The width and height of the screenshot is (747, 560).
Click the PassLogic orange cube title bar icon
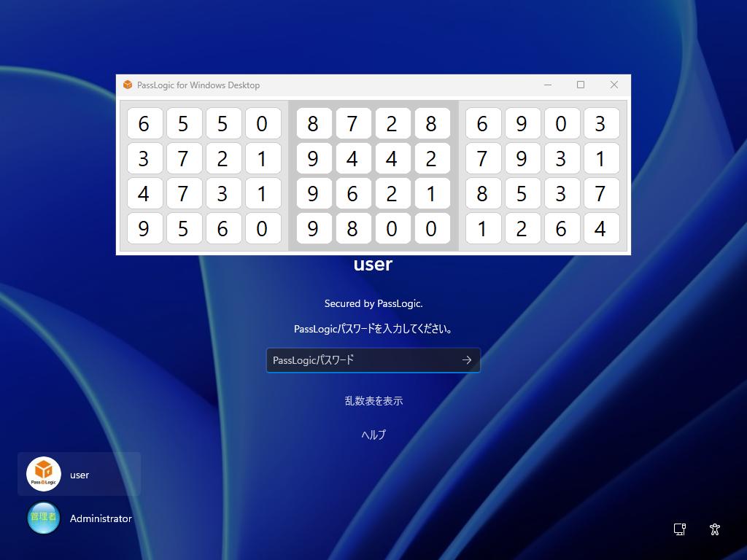(x=128, y=85)
